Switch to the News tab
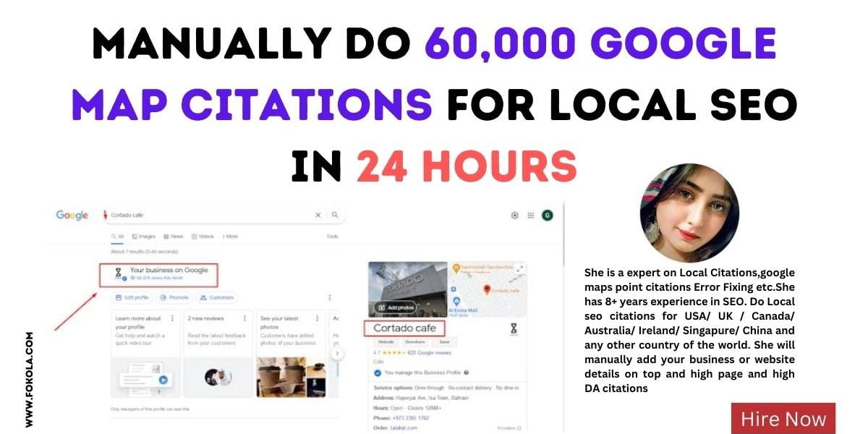 (x=174, y=237)
